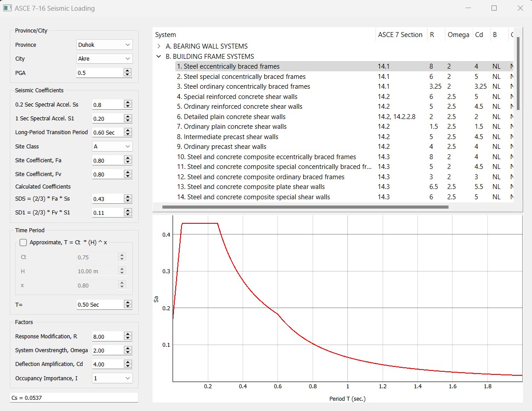Click the T= period field
Viewport: 532px width, 411px height.
click(100, 304)
